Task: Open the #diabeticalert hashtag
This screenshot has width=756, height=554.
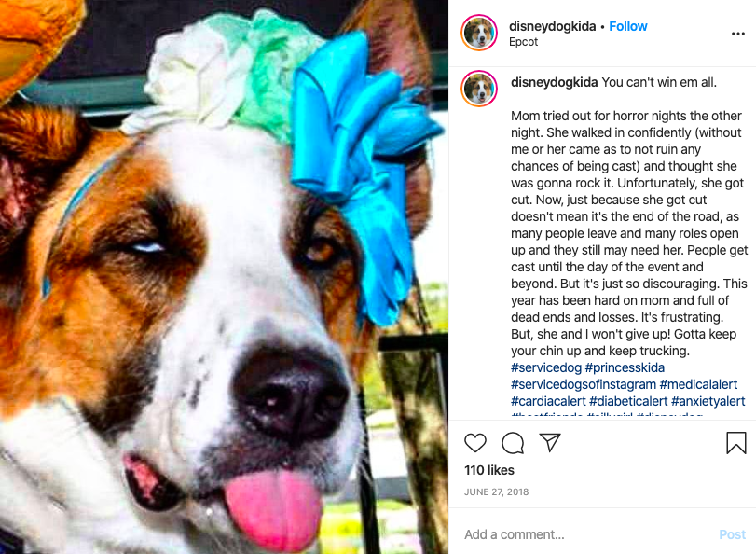Action: click(628, 401)
